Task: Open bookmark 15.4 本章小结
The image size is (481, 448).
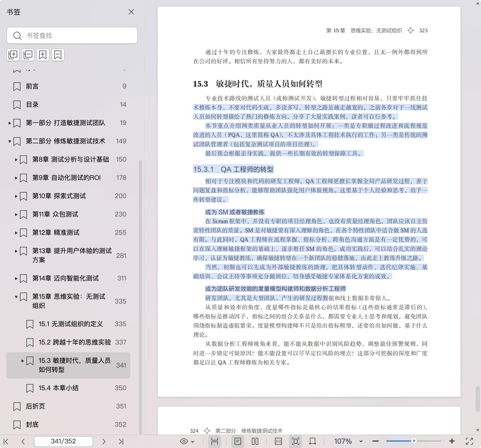Action: [x=59, y=388]
